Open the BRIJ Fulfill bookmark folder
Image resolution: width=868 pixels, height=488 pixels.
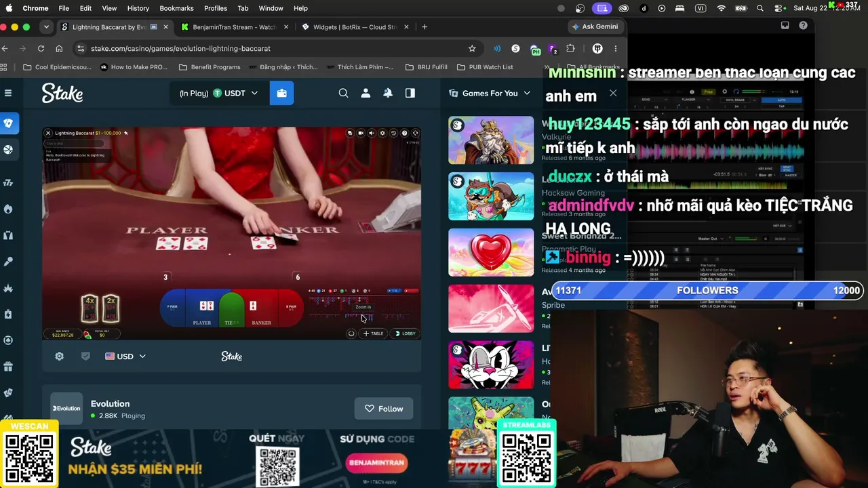[x=426, y=67]
